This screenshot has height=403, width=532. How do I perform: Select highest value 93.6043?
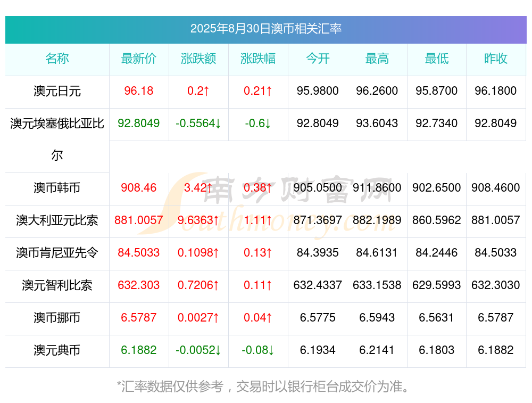tap(377, 124)
